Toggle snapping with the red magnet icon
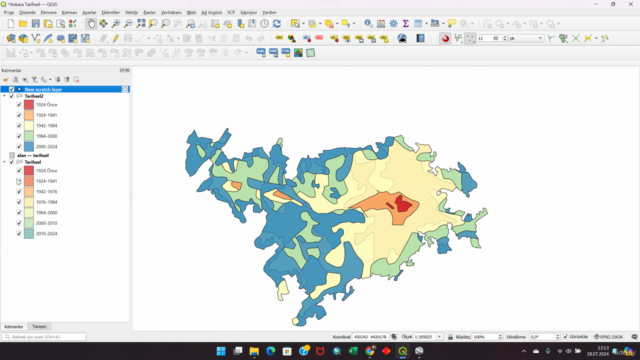Screen dimensions: 640x360 click(x=445, y=38)
